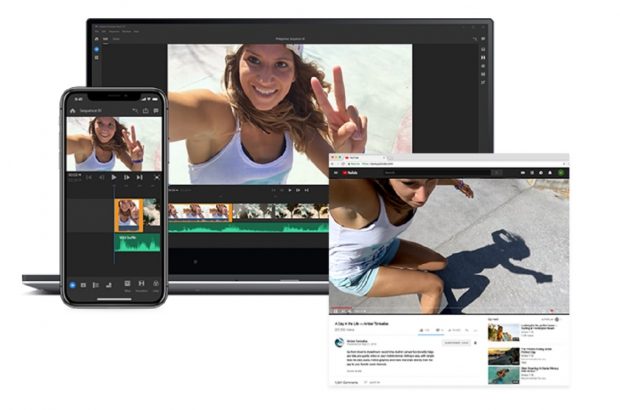Switch to Share tab in laptop app

[x=116, y=39]
